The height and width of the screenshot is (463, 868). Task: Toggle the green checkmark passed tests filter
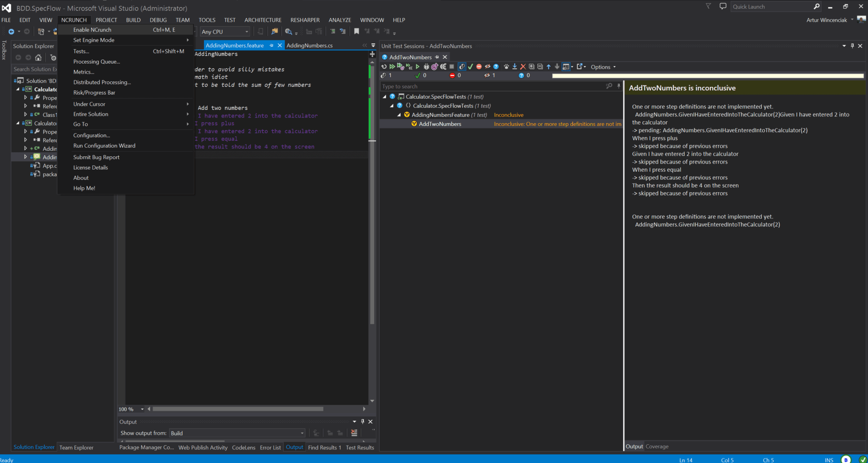point(471,67)
